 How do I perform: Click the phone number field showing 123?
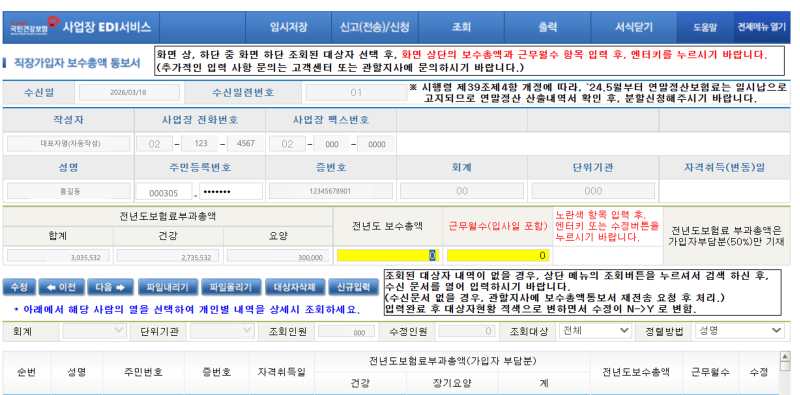(200, 144)
